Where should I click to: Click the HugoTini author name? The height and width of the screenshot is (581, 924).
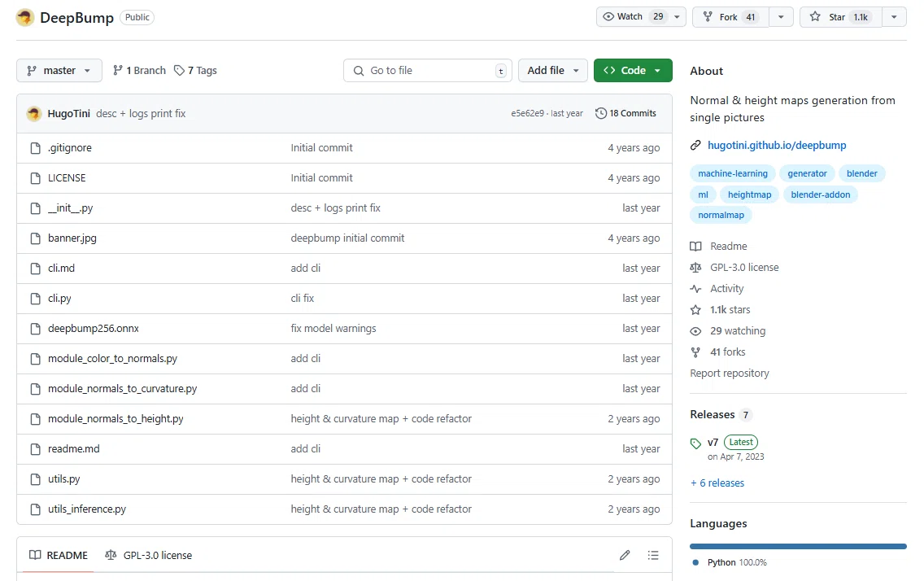[x=69, y=113]
